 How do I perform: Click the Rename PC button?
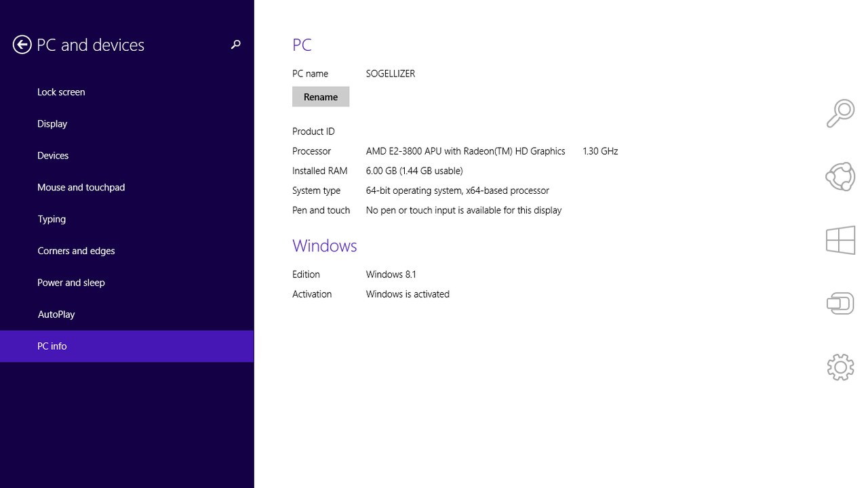321,97
